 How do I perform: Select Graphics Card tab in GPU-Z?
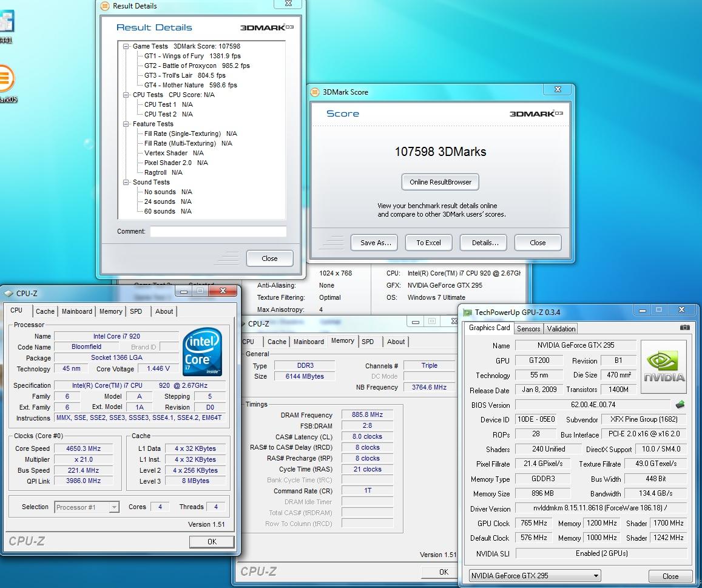tap(490, 328)
